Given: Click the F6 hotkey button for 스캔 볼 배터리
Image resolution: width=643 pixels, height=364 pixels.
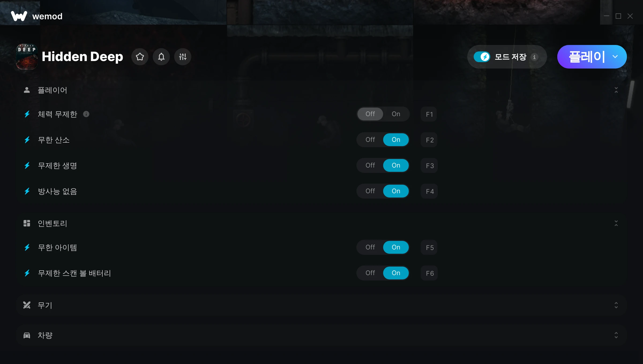Looking at the screenshot, I should tap(429, 273).
